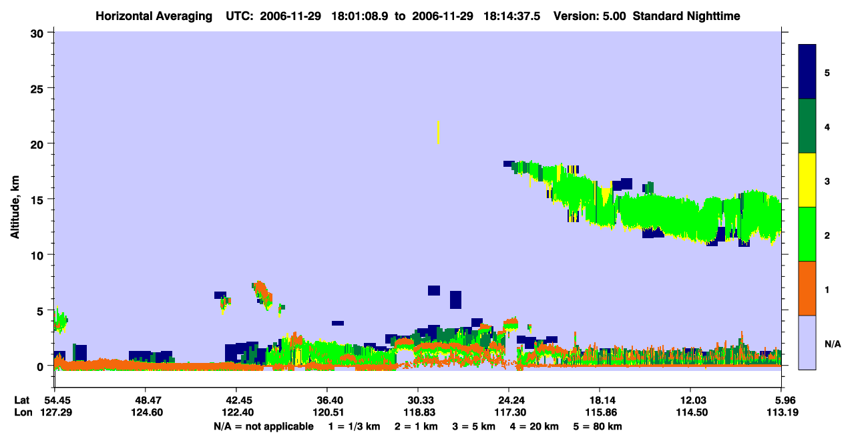Click the latitude value 5.96
Image resolution: width=868 pixels, height=445 pixels.
(783, 400)
